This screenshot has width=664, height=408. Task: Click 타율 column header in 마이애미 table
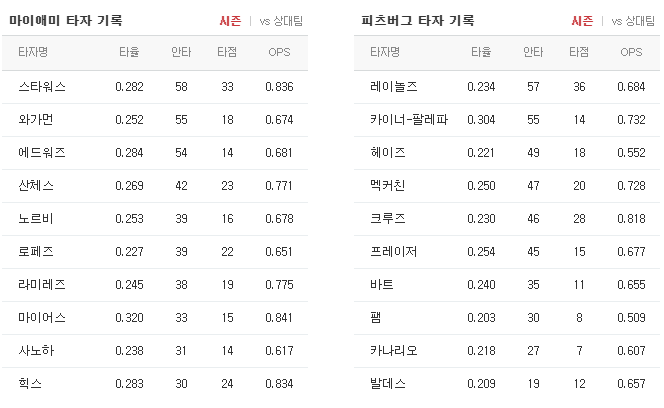[x=129, y=52]
